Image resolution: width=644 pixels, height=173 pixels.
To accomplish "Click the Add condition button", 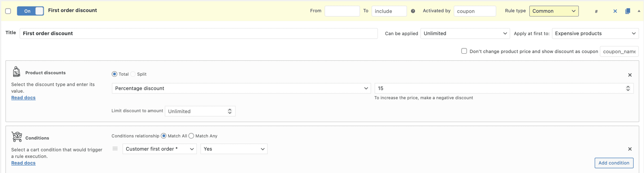I will tap(614, 163).
